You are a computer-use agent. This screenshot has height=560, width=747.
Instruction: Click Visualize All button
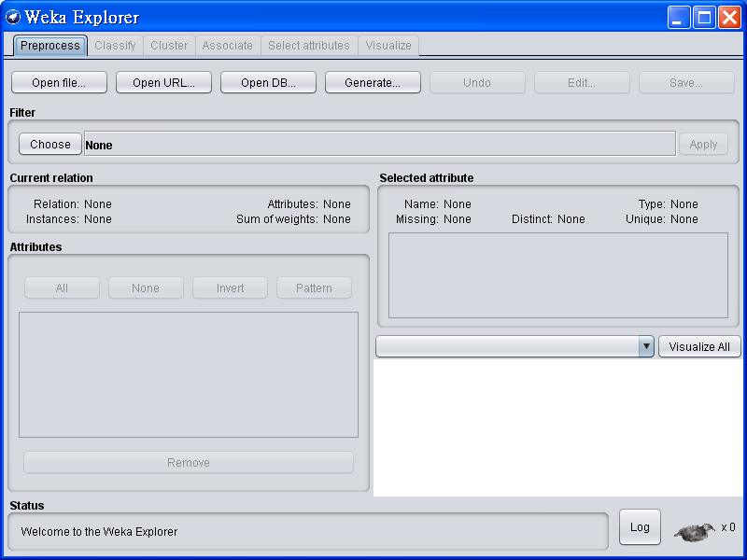(x=699, y=346)
